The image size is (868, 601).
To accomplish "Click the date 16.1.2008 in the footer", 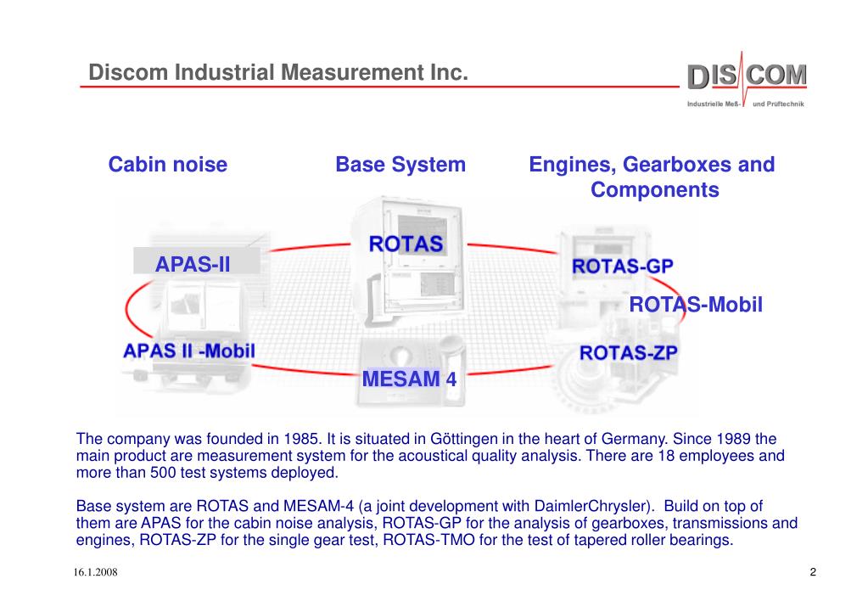I will [95, 572].
